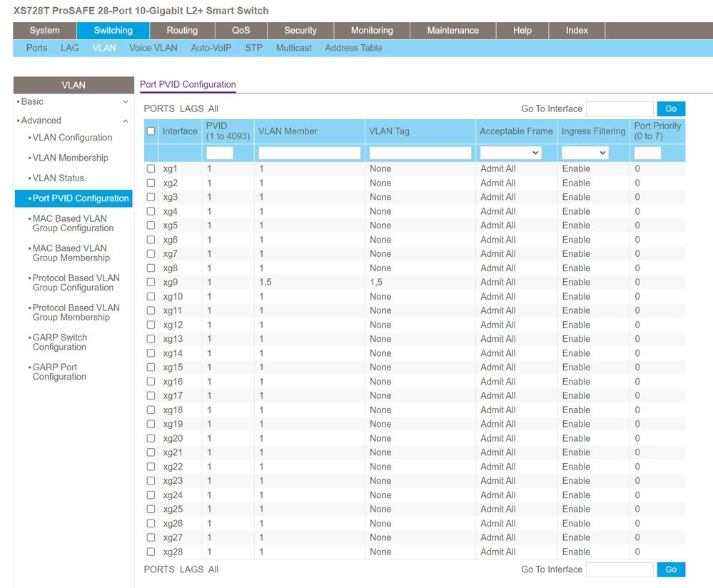
Task: Select the Switching tab
Action: tap(113, 31)
